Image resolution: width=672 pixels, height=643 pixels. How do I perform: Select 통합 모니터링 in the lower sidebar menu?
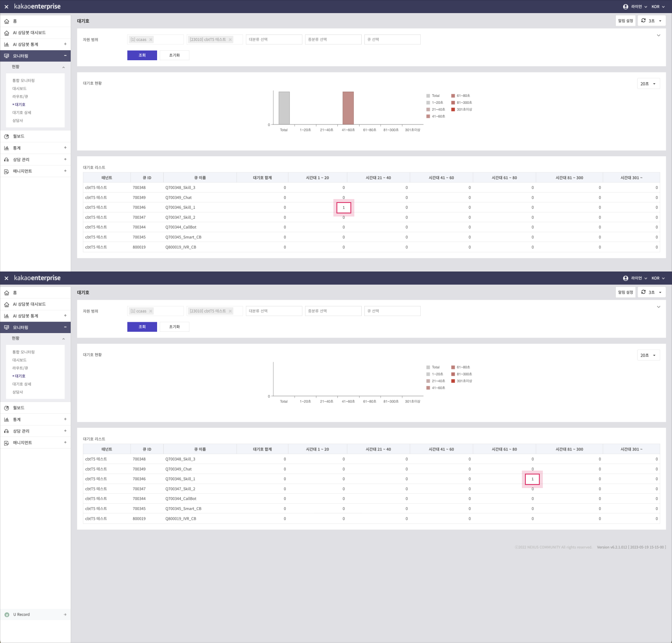tap(24, 352)
